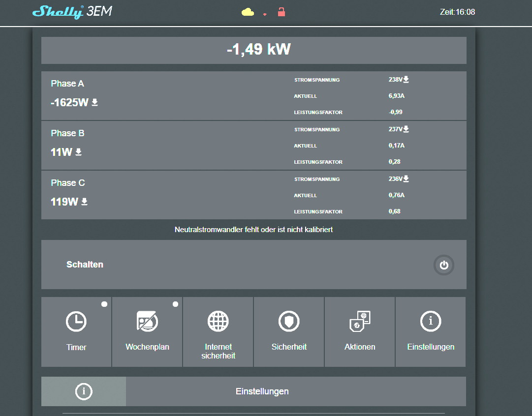Click the Shelly 3EM logo
The image size is (532, 416).
click(72, 12)
